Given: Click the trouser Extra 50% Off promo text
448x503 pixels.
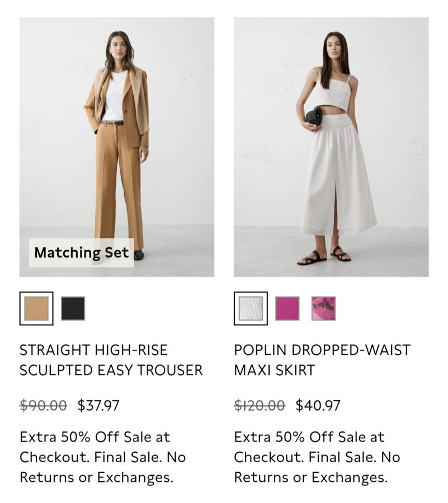Looking at the screenshot, I should (x=103, y=457).
